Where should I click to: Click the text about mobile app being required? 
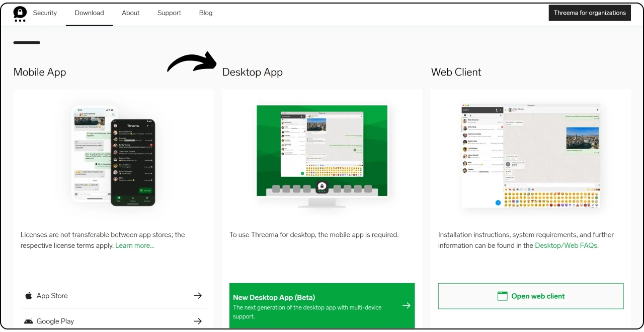314,235
